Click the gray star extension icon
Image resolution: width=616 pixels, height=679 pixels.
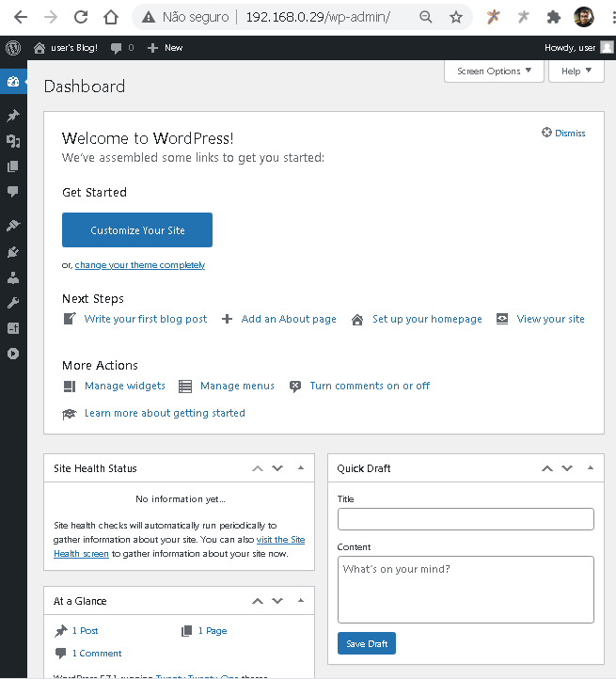523,17
